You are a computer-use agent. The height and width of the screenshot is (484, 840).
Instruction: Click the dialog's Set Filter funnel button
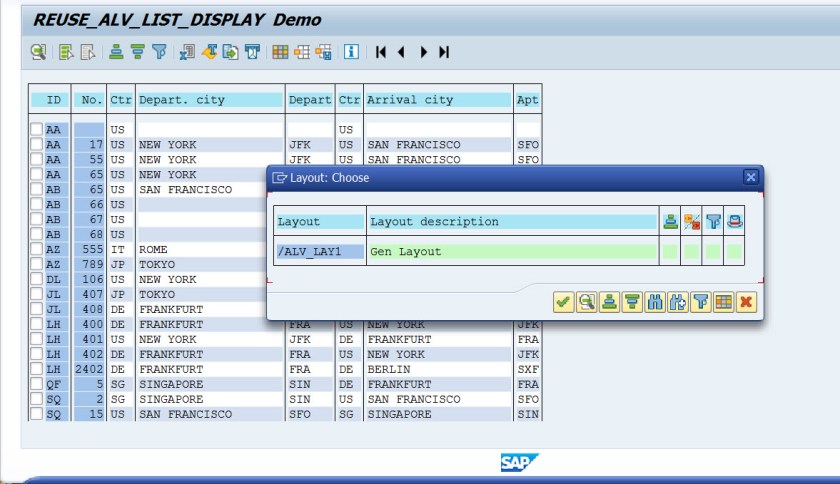coord(701,302)
